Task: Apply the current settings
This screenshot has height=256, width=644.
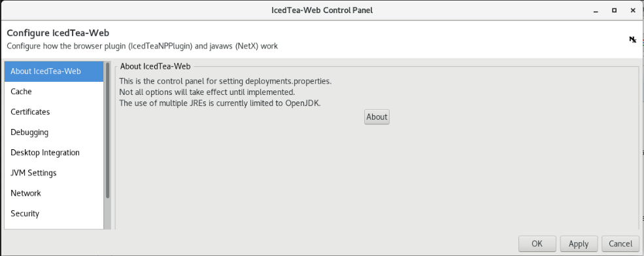Action: tap(578, 244)
